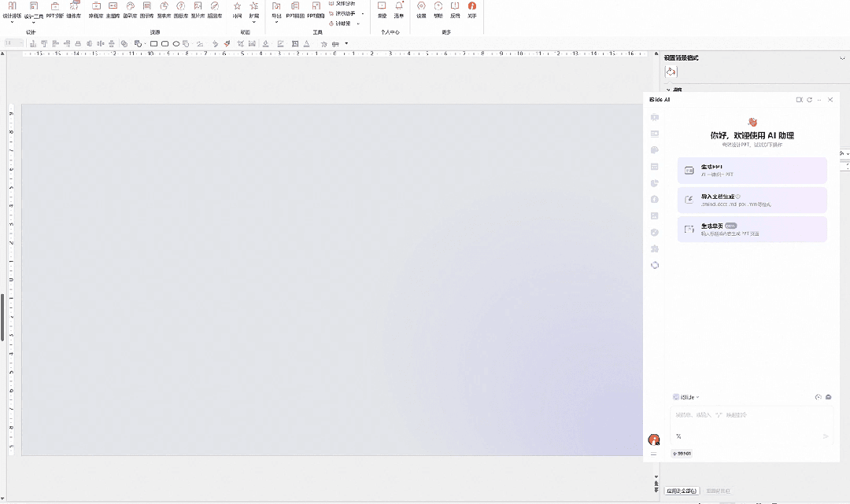Click the 生成PPT card

752,170
